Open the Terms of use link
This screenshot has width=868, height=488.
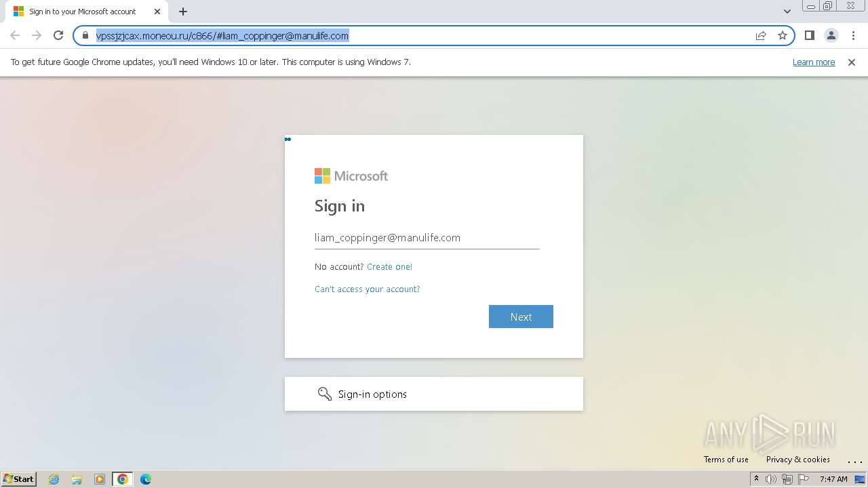(x=726, y=460)
